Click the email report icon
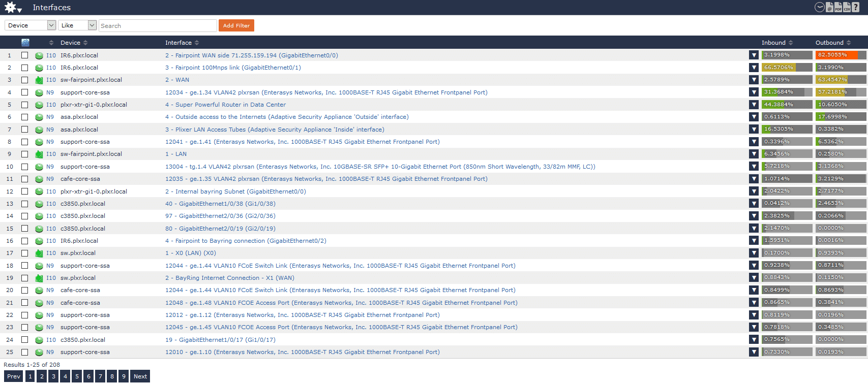 tap(829, 7)
